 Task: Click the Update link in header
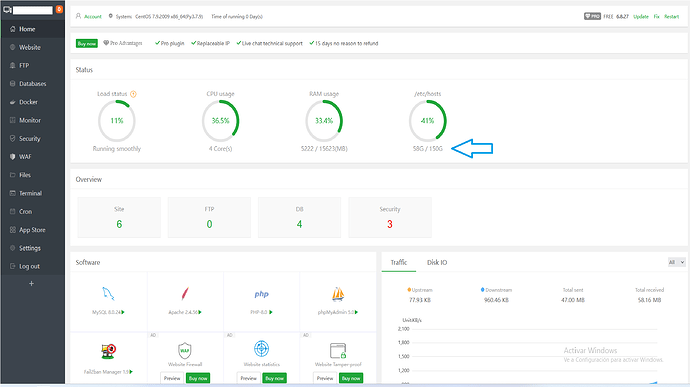(x=641, y=16)
